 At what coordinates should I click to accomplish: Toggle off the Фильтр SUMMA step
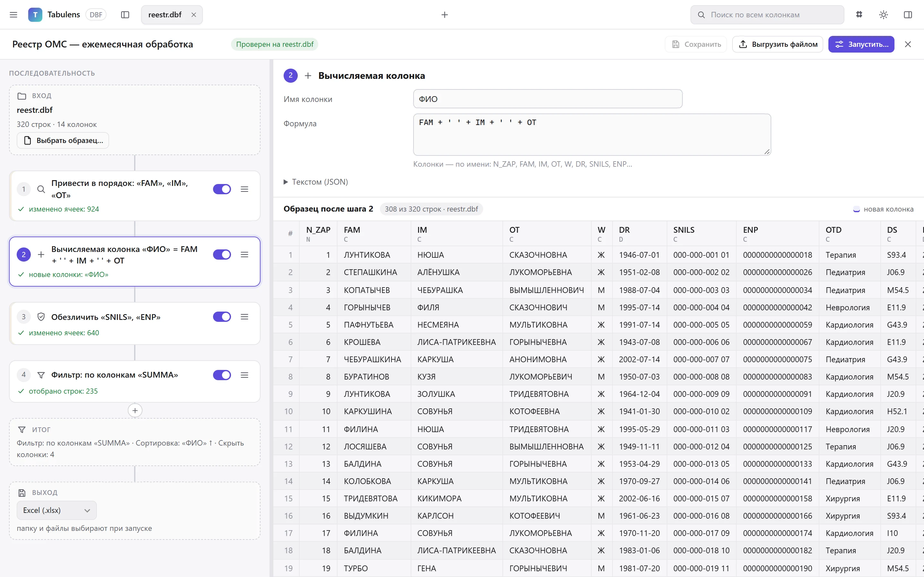pyautogui.click(x=222, y=375)
